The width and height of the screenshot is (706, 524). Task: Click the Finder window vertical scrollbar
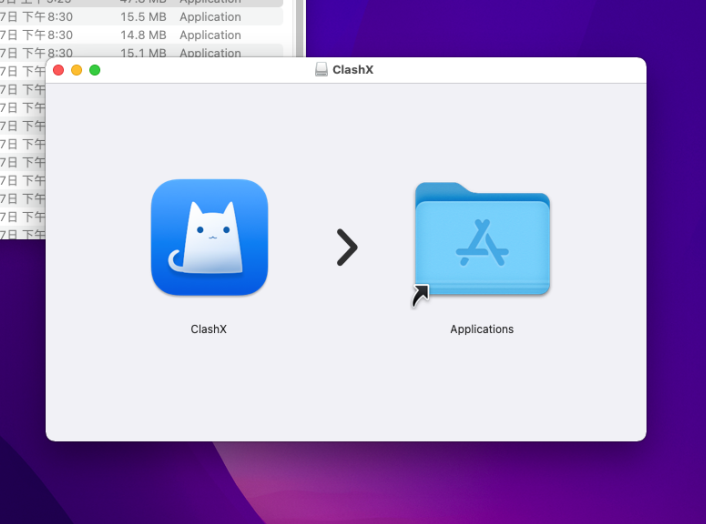[299, 28]
